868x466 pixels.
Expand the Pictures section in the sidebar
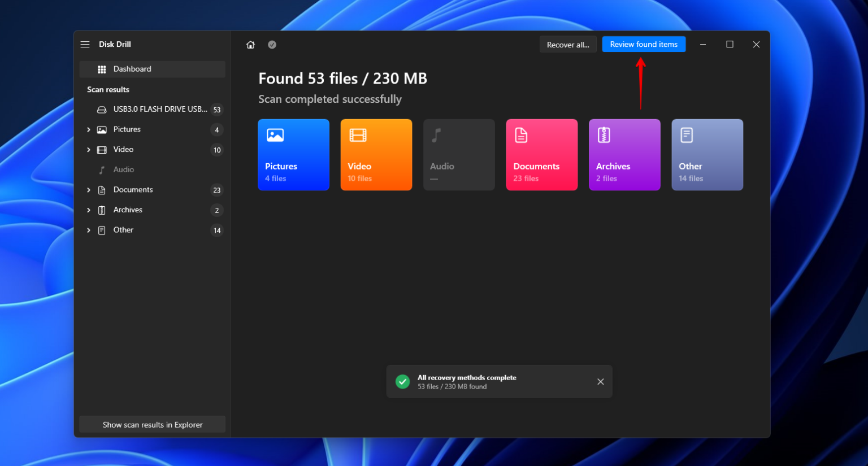tap(89, 129)
